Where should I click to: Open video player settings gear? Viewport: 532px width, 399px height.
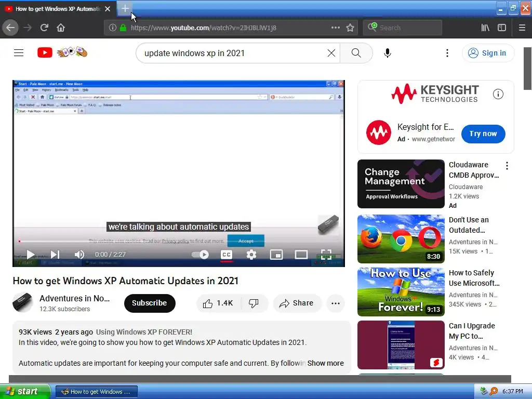(x=251, y=255)
